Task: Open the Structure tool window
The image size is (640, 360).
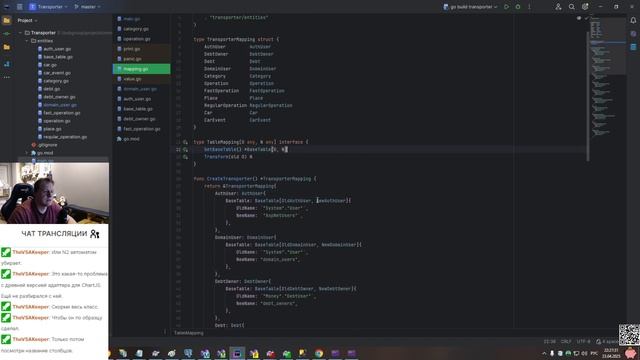Action: (7, 64)
